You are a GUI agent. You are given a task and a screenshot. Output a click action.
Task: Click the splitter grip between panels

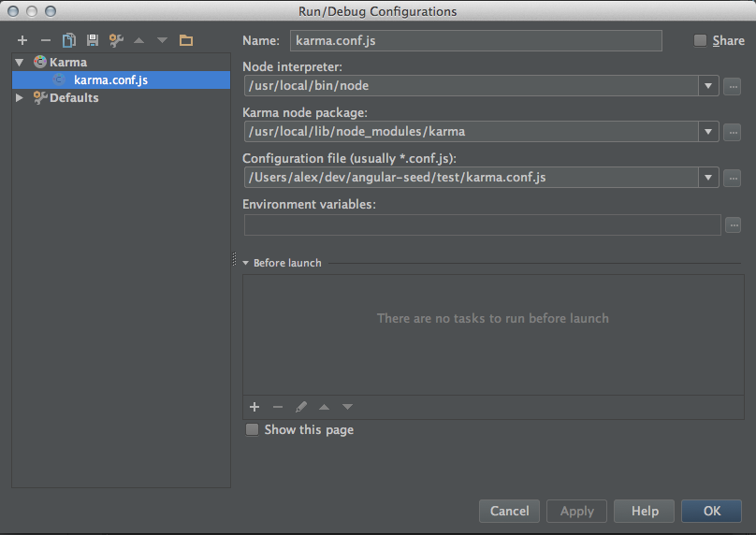tap(234, 259)
